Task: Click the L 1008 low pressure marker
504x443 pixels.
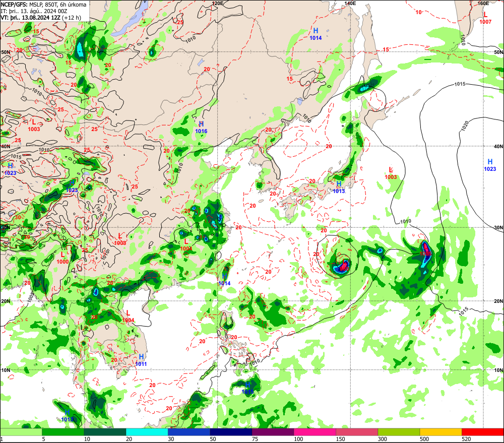Action: (120, 239)
